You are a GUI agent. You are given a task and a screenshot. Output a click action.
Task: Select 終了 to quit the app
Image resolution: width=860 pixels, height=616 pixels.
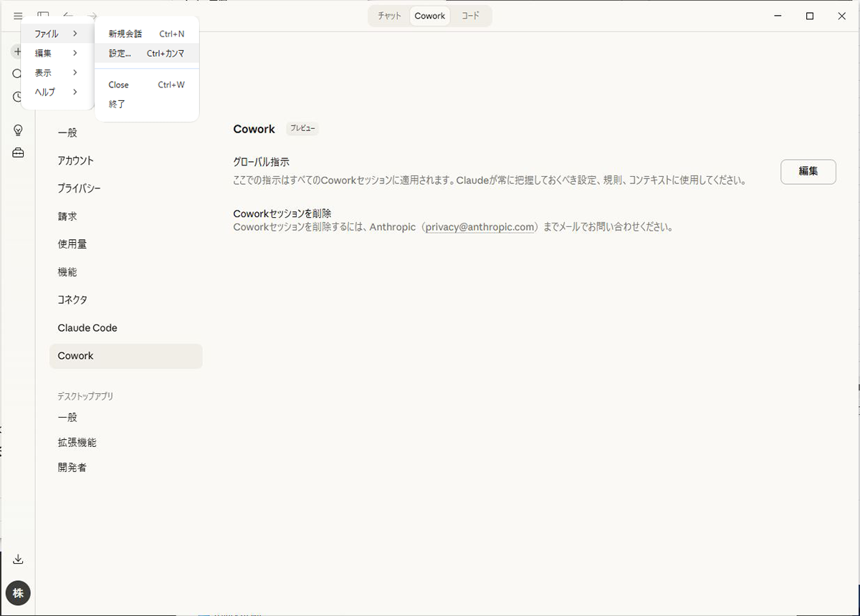(x=118, y=104)
